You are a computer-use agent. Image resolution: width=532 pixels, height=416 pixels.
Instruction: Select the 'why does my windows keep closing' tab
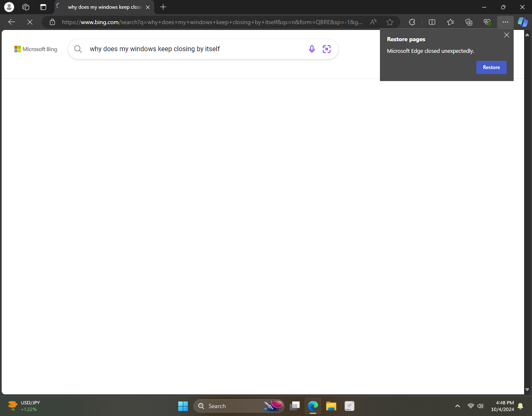coord(104,7)
